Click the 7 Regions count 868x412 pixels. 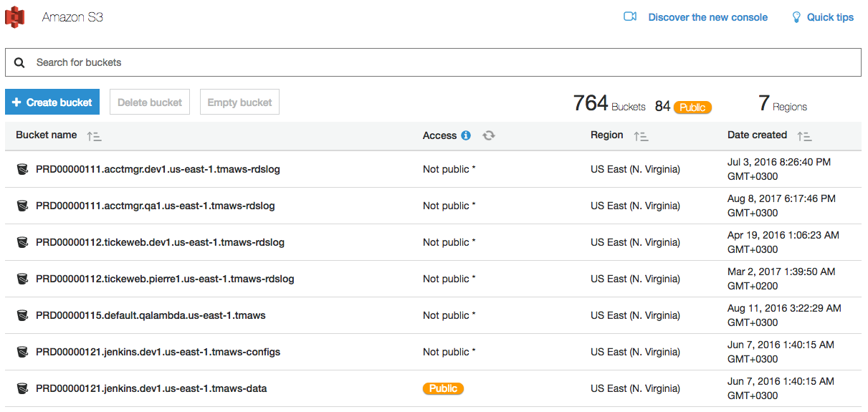tap(783, 104)
